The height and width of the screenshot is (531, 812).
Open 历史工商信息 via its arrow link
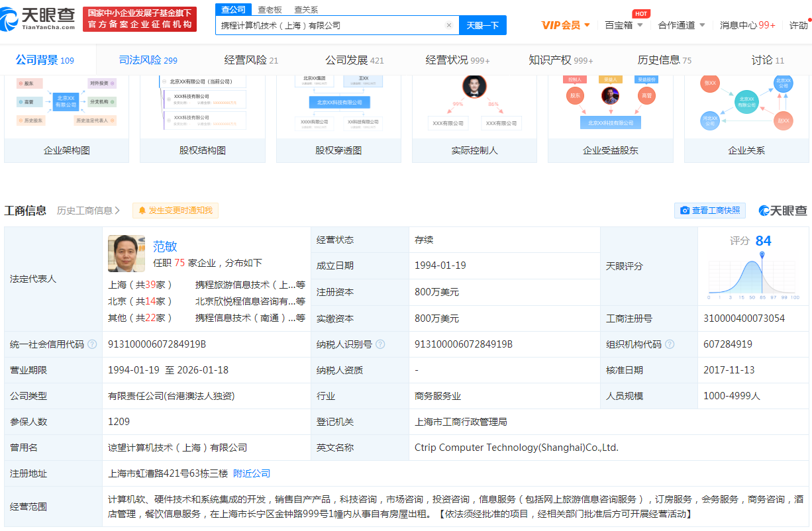click(89, 211)
